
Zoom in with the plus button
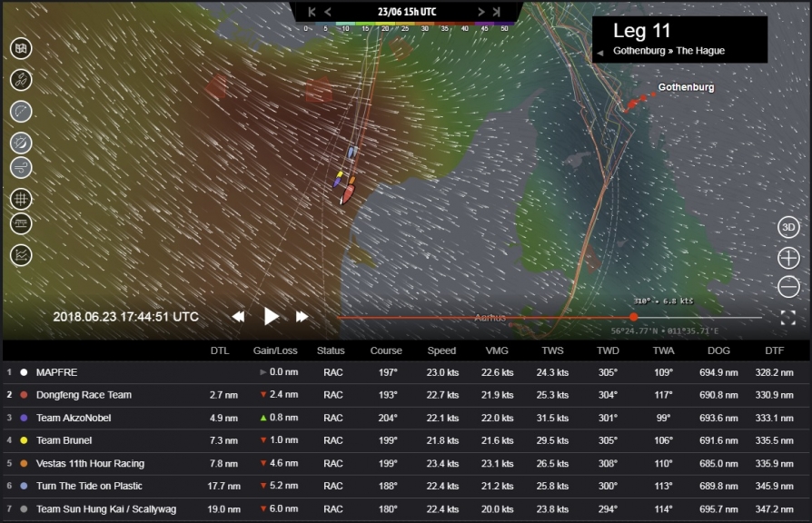pos(788,258)
